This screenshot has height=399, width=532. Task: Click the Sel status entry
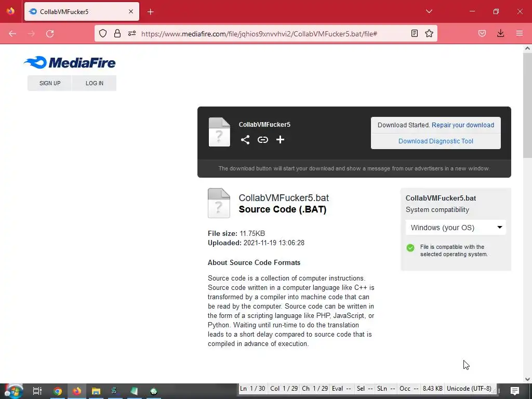tap(365, 389)
